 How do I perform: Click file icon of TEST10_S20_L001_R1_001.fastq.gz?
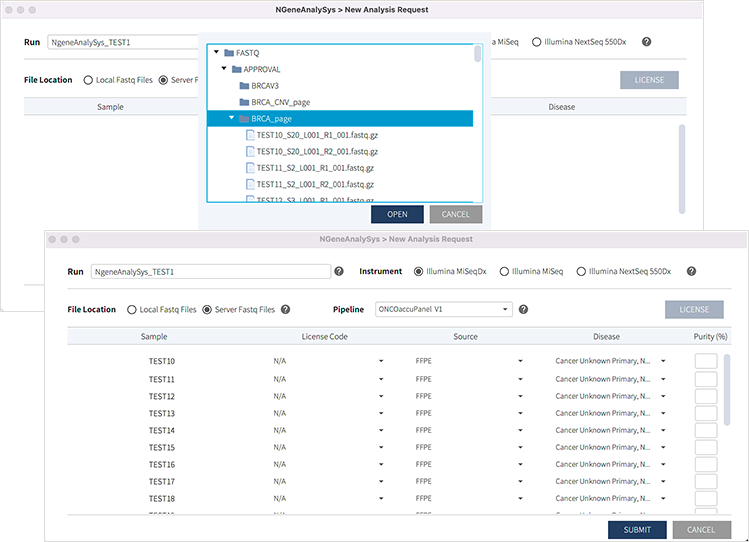(250, 135)
